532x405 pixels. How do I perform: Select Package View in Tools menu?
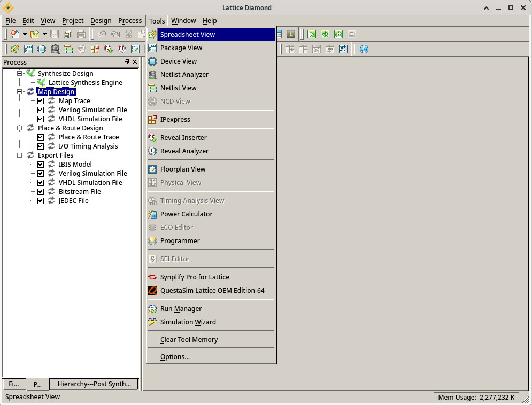point(211,48)
